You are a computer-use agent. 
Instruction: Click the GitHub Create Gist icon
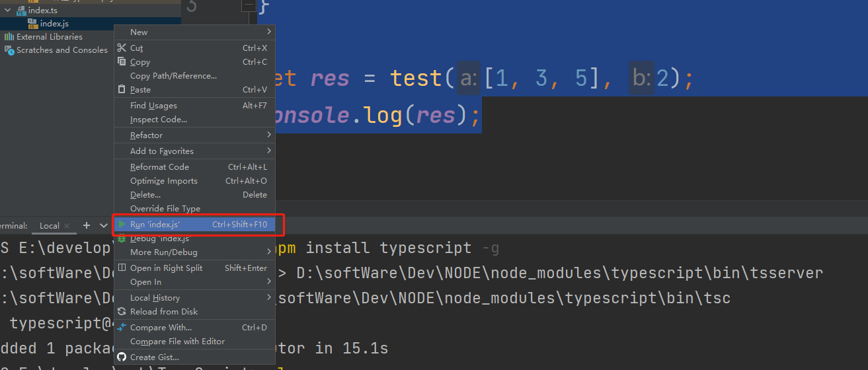point(122,357)
